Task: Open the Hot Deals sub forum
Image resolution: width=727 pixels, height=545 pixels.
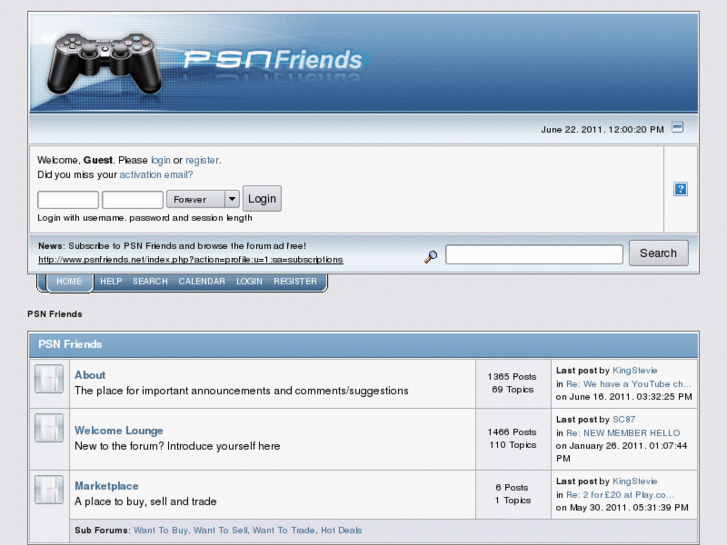Action: (341, 530)
